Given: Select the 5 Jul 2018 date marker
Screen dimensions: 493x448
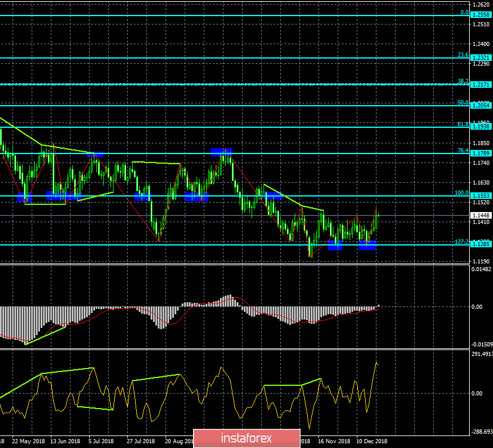Looking at the screenshot, I should (x=101, y=441).
